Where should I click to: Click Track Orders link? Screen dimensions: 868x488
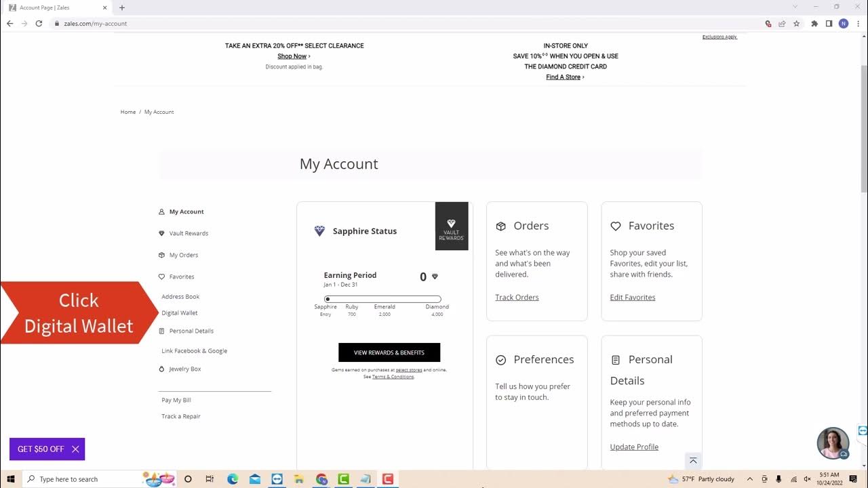[x=517, y=298]
